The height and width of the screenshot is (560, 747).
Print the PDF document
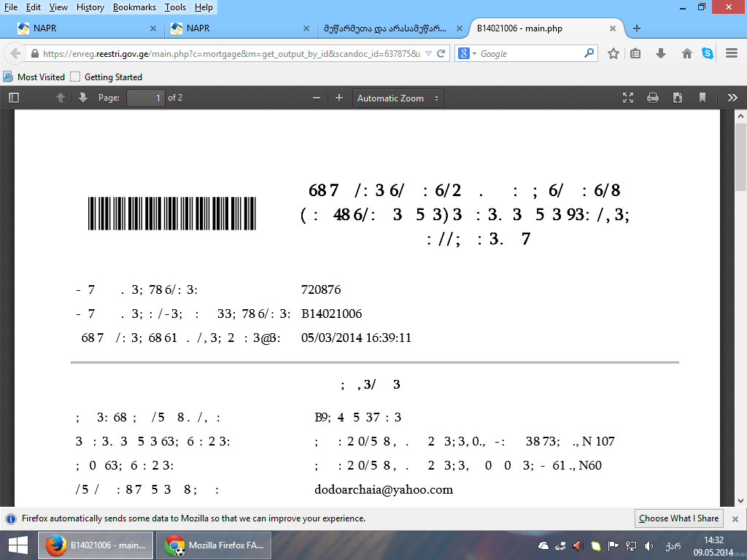(653, 98)
